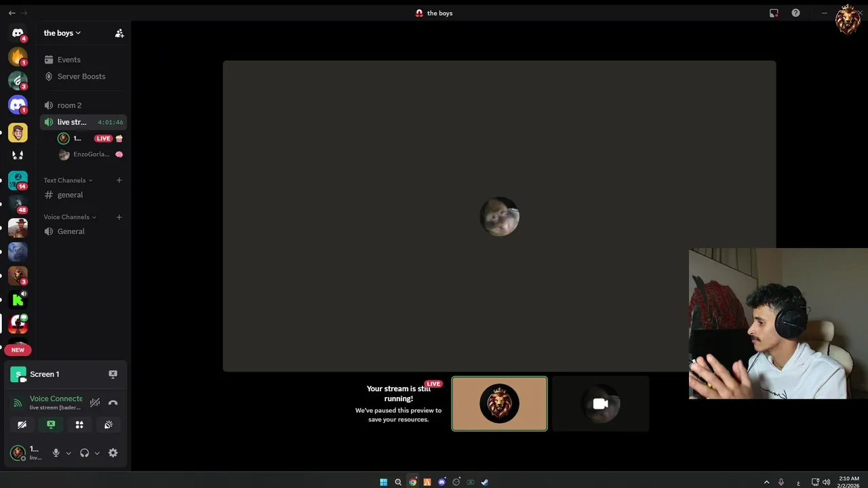Open Chrome from the taskbar
The image size is (868, 488).
412,482
